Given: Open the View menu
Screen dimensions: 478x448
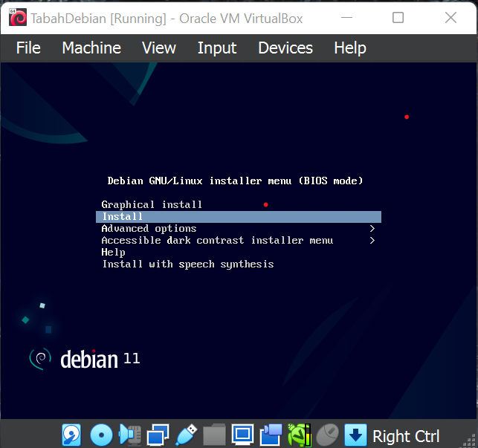Looking at the screenshot, I should (159, 48).
